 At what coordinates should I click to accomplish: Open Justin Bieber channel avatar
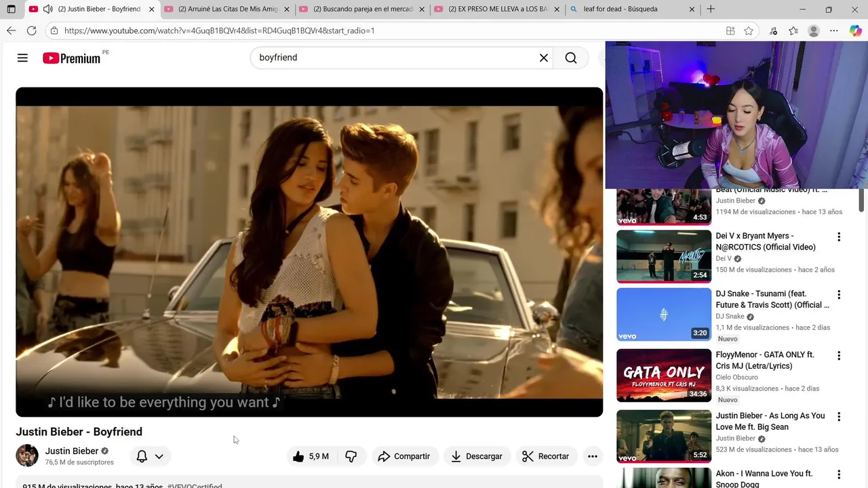(x=27, y=455)
